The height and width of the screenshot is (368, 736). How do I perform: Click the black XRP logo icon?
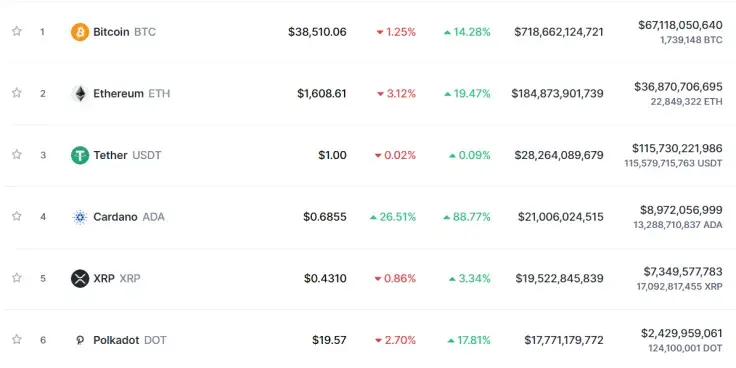80,278
